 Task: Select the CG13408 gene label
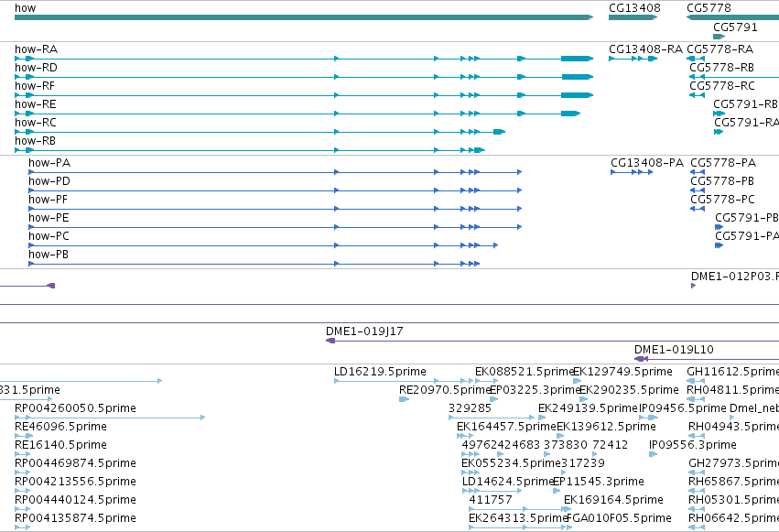pos(634,8)
